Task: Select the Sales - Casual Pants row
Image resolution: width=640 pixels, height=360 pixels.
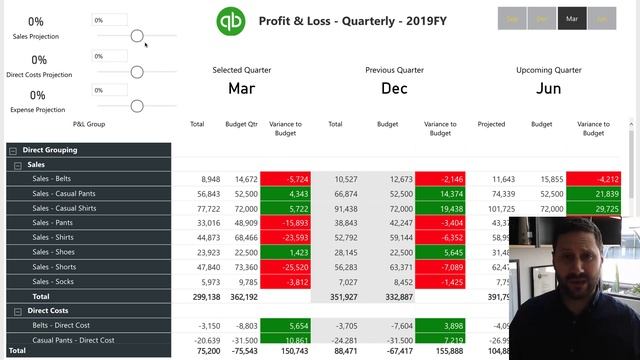Action: [x=89, y=193]
